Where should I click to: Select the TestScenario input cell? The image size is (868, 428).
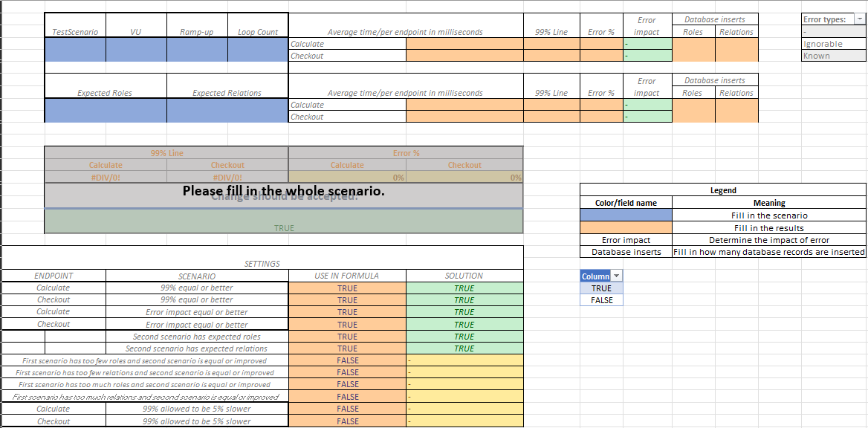(x=75, y=49)
